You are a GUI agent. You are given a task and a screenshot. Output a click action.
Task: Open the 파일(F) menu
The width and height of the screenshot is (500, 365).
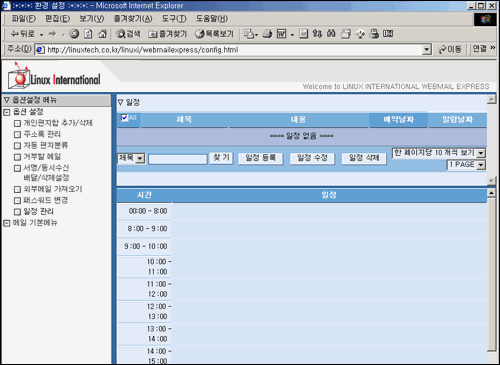(x=24, y=19)
